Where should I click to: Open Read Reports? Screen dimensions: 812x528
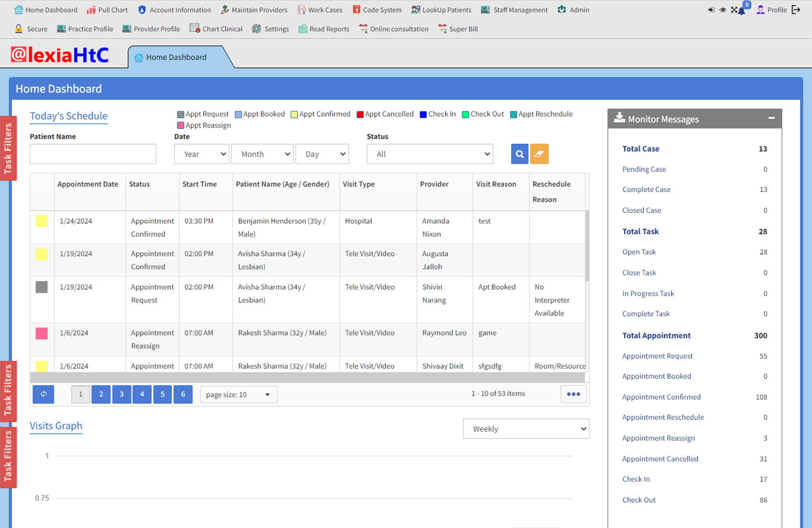324,29
